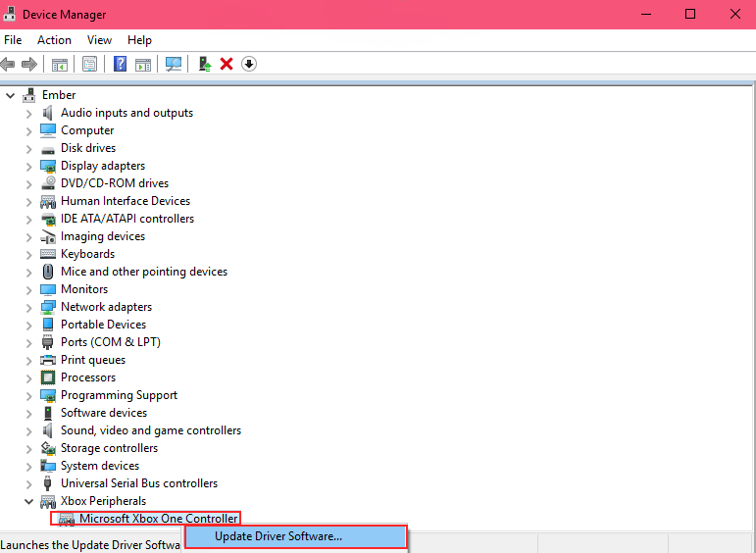
Task: Click Scan for hardware changes monitor icon
Action: (x=174, y=64)
